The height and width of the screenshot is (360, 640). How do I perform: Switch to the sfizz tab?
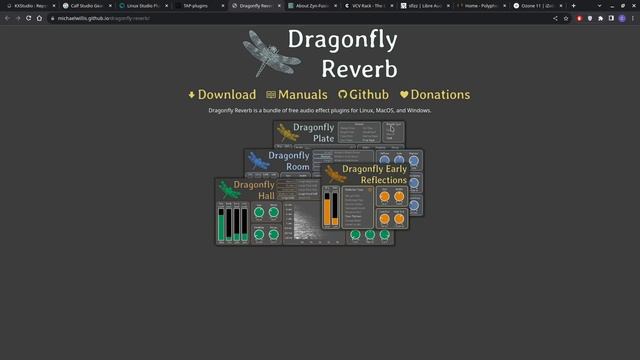pos(424,6)
